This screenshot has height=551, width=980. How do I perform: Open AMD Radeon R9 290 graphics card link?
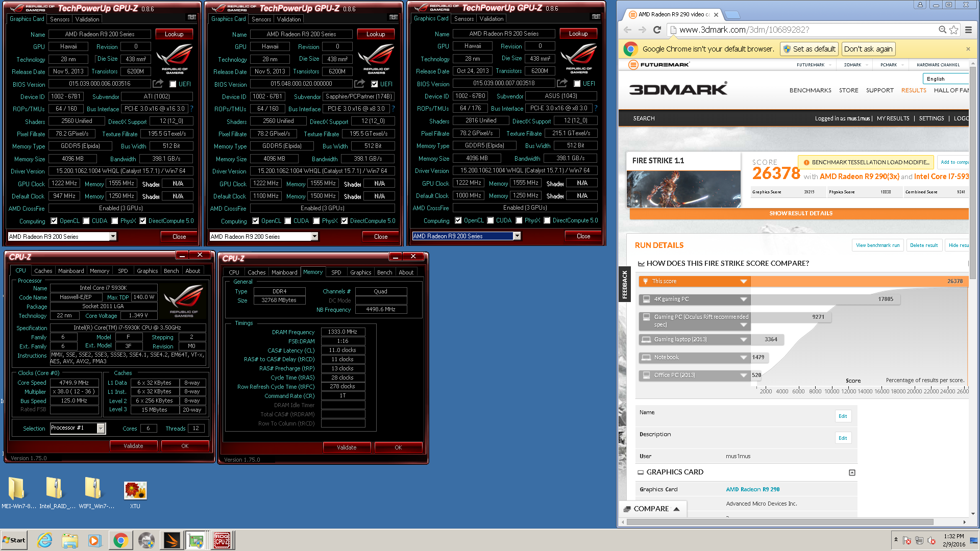(753, 489)
